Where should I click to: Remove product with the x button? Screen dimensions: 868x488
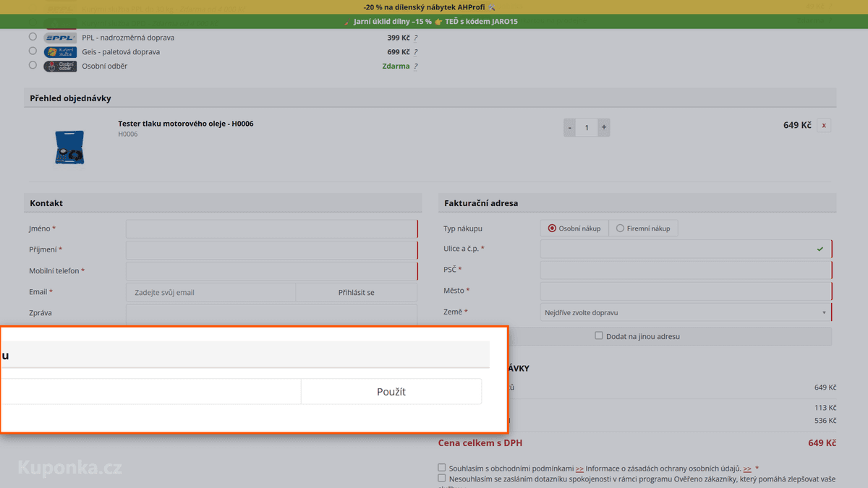(824, 125)
